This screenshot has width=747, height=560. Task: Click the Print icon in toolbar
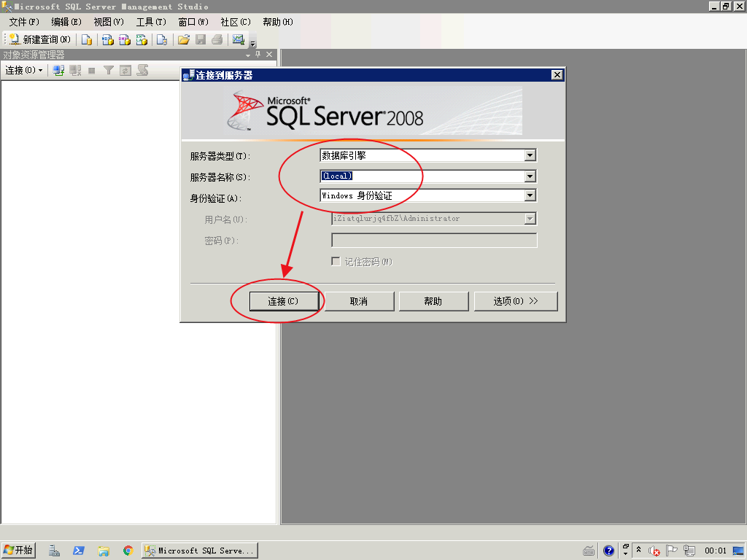217,39
